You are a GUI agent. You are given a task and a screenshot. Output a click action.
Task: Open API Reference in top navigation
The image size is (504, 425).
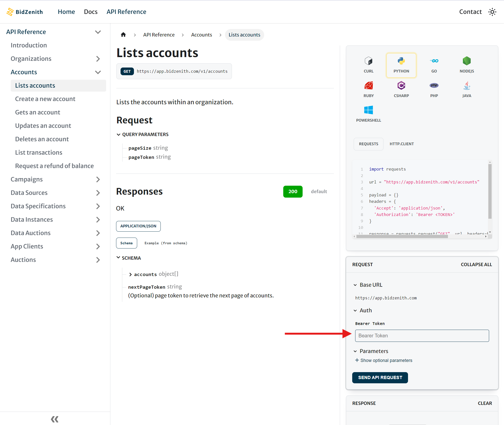[x=126, y=12]
